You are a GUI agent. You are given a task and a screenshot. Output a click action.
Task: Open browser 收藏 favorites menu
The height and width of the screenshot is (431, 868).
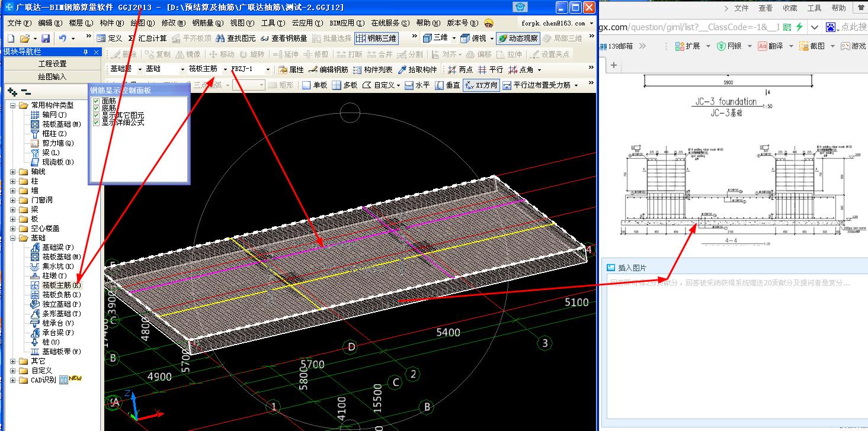point(790,8)
